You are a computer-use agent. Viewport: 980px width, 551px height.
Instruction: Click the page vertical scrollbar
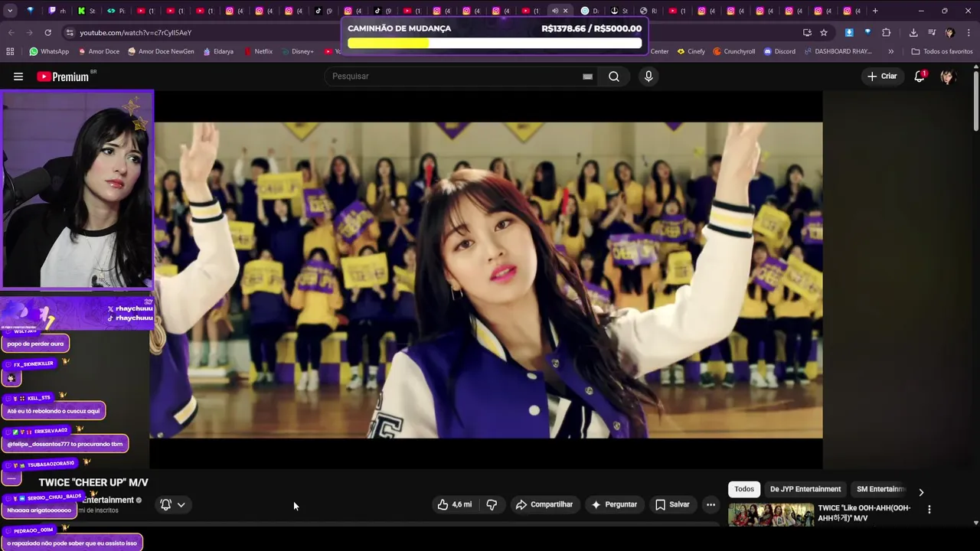[975, 99]
